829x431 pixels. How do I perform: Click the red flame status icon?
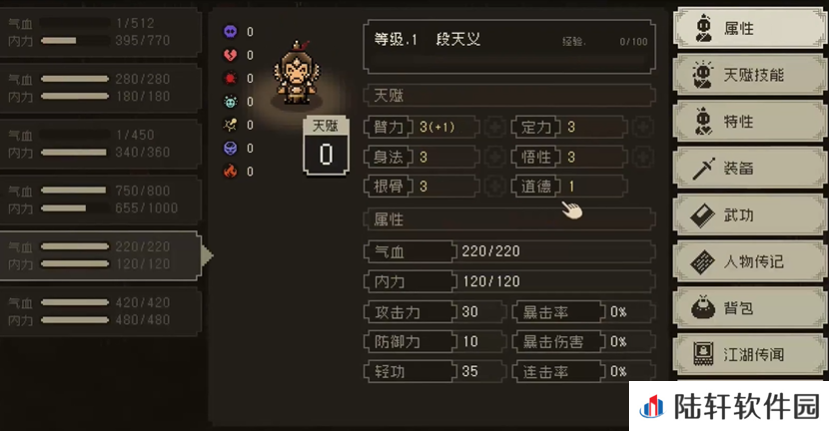click(230, 171)
